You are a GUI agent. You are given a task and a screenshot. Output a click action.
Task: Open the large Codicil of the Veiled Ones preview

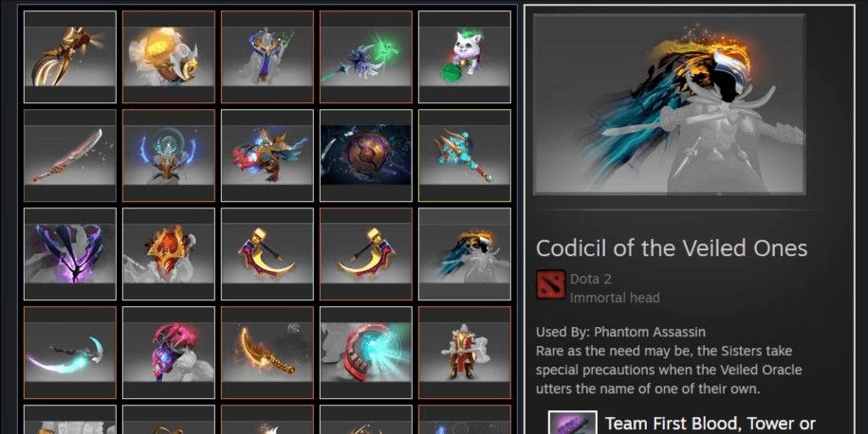pyautogui.click(x=670, y=104)
